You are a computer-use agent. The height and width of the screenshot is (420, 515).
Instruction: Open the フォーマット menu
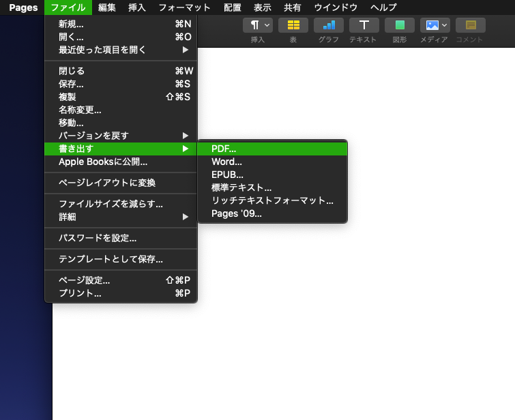(x=184, y=7)
